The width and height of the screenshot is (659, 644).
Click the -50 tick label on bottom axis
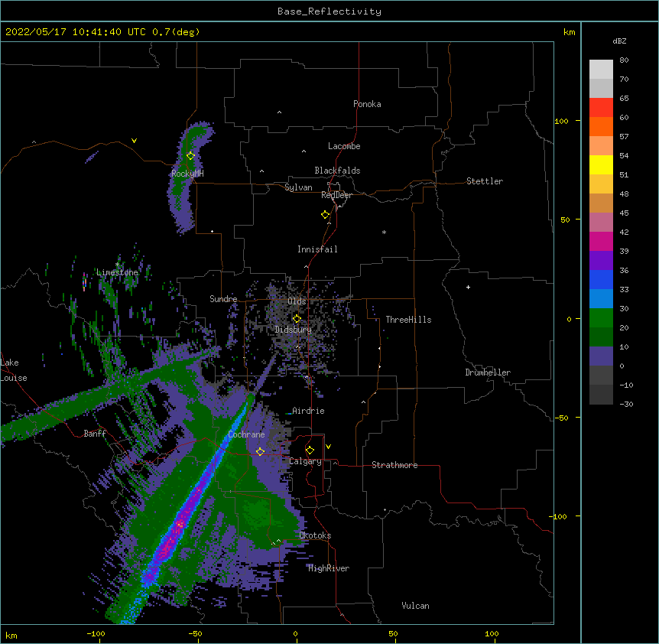(195, 634)
